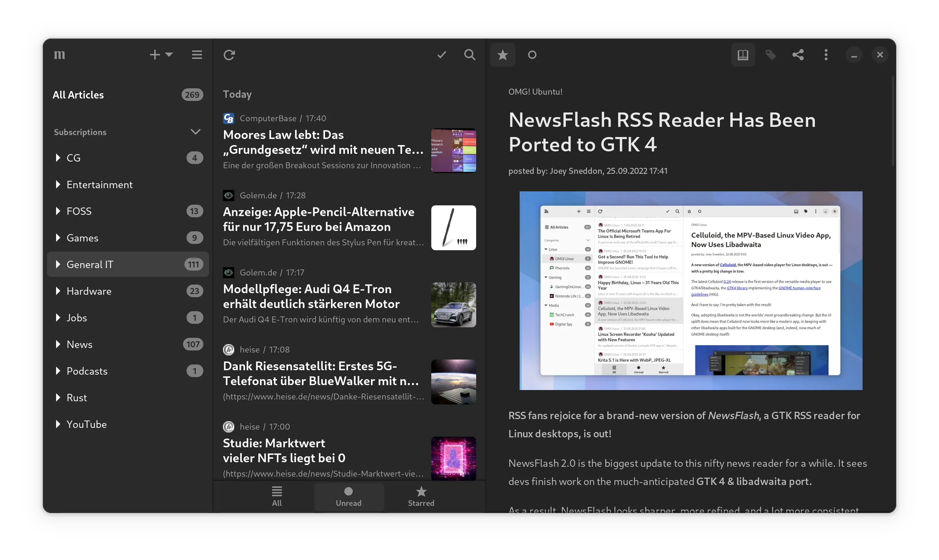Open the share article icon
Screen dimensions: 939x560
[x=798, y=55]
